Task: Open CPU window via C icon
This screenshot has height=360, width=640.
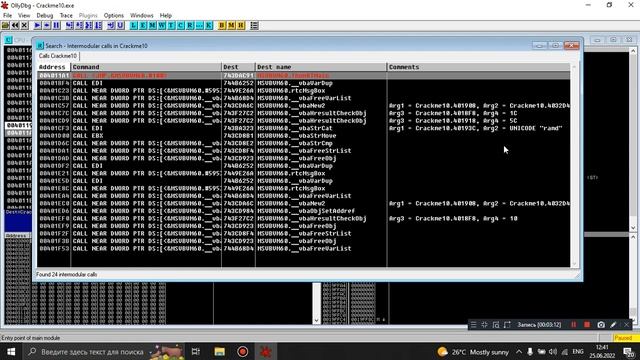Action: (x=180, y=25)
